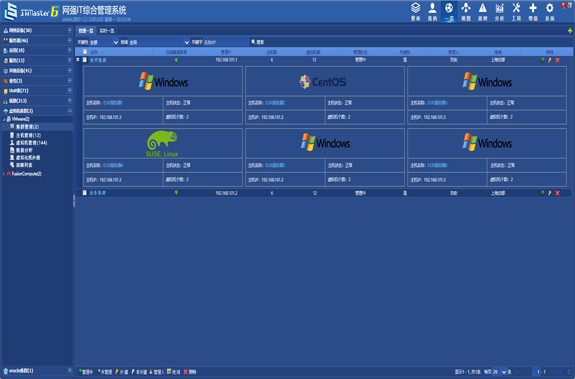Click the bar-chart analysis icon in top bar
This screenshot has width=575, height=379.
click(499, 11)
